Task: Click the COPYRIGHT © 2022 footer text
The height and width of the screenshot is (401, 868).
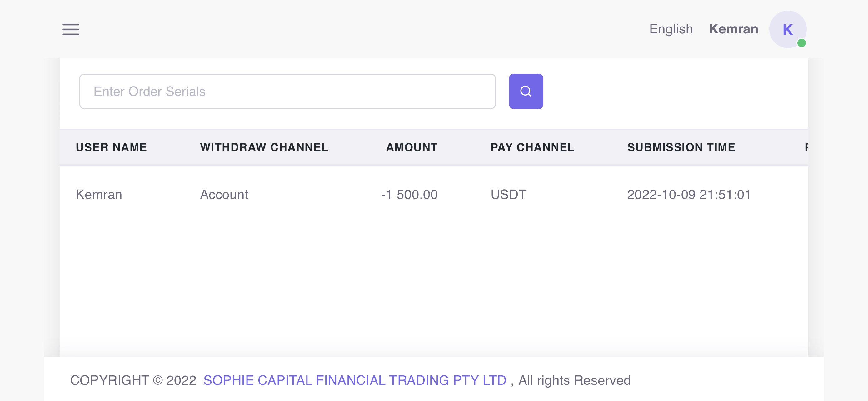Action: (x=133, y=380)
